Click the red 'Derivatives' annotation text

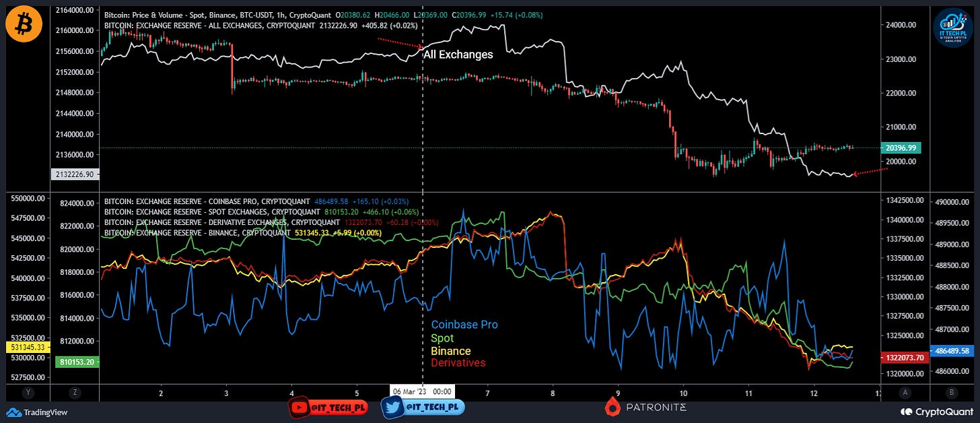pyautogui.click(x=458, y=363)
